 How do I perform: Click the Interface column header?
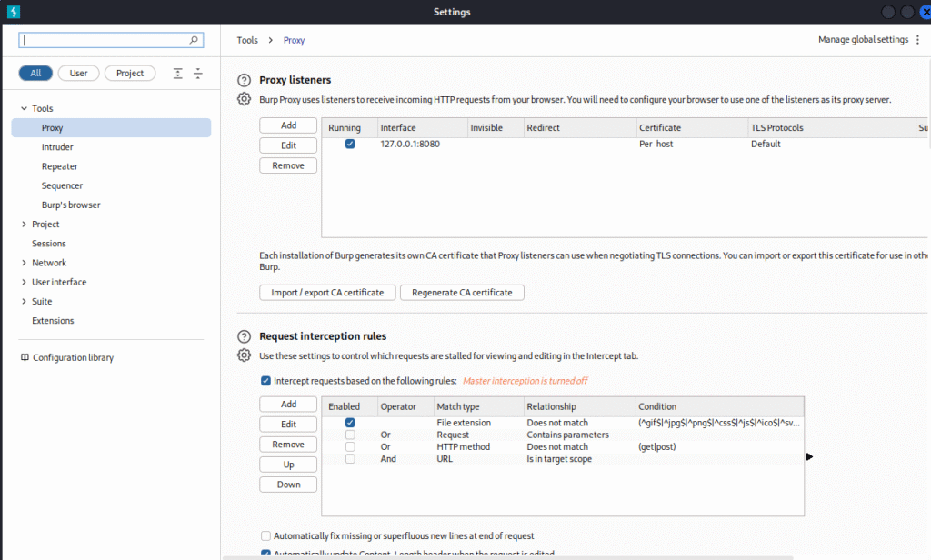422,127
